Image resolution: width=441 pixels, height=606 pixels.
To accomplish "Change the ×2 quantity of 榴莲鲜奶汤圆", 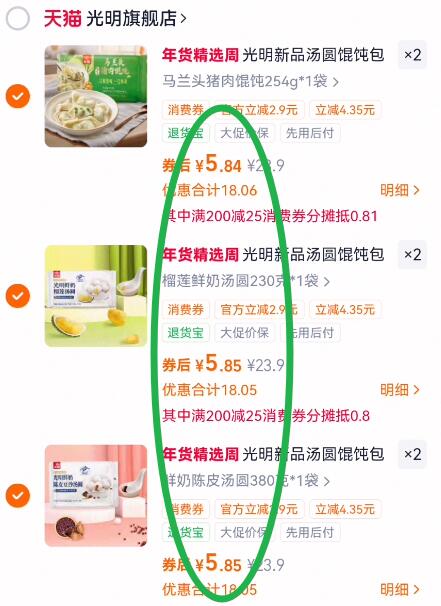I will (x=412, y=255).
